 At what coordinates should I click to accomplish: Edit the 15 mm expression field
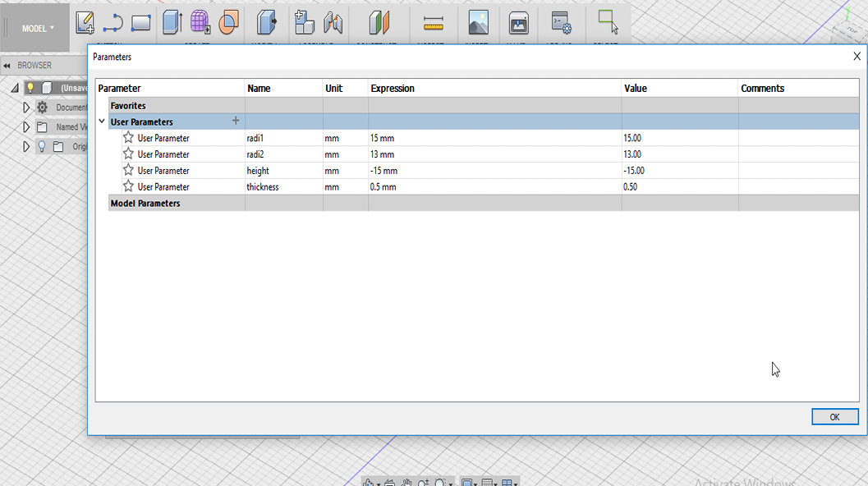tap(494, 138)
